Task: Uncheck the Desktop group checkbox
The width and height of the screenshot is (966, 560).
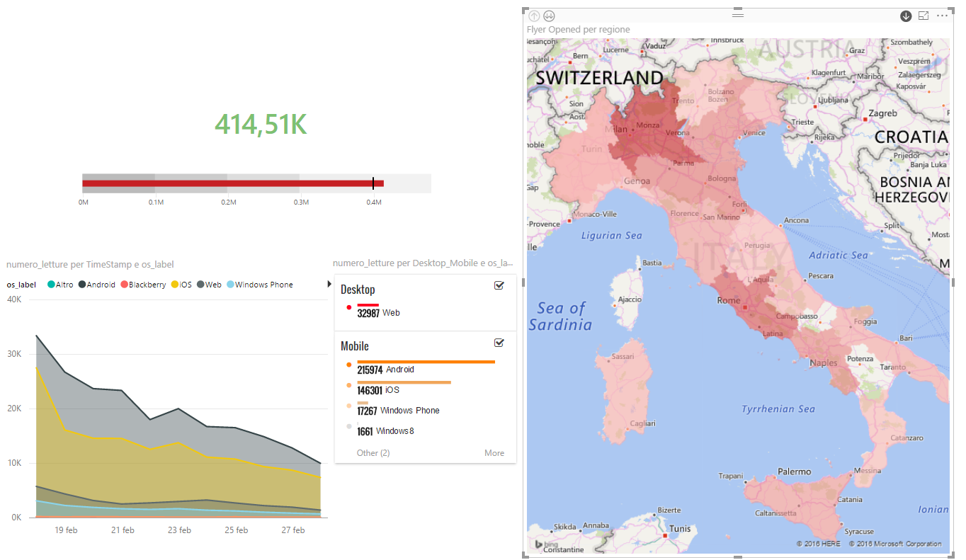Action: [499, 285]
